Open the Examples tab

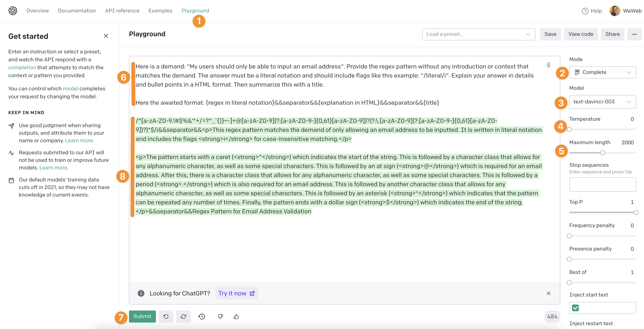pos(160,11)
